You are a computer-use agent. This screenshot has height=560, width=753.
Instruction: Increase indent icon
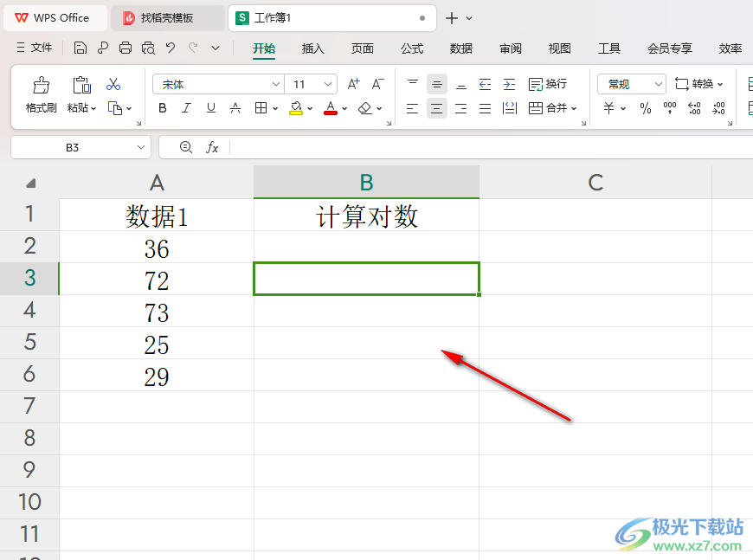(x=509, y=84)
